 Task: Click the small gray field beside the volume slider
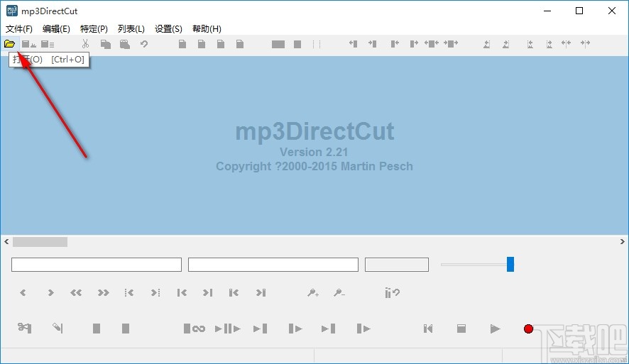click(397, 265)
